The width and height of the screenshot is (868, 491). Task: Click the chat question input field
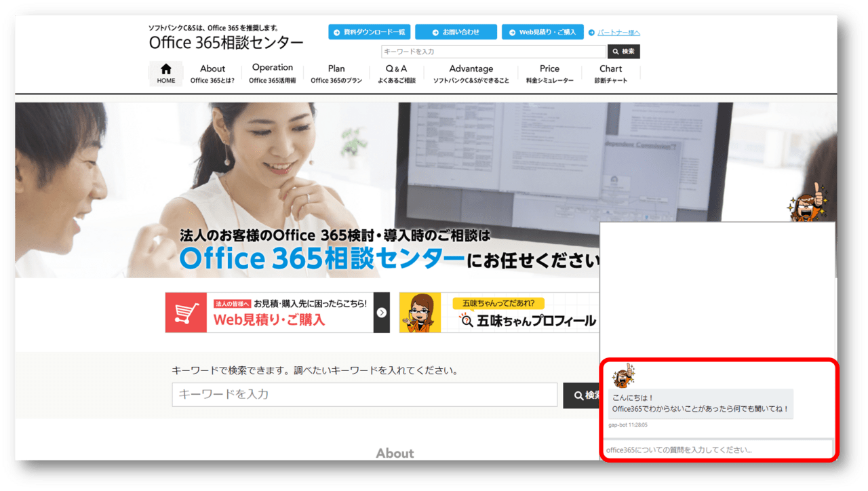point(717,450)
